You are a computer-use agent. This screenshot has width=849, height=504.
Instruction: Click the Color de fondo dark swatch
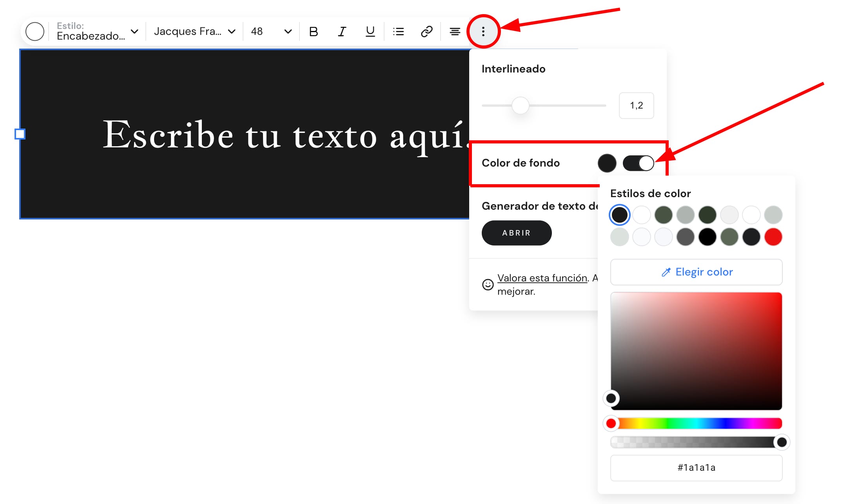point(607,163)
